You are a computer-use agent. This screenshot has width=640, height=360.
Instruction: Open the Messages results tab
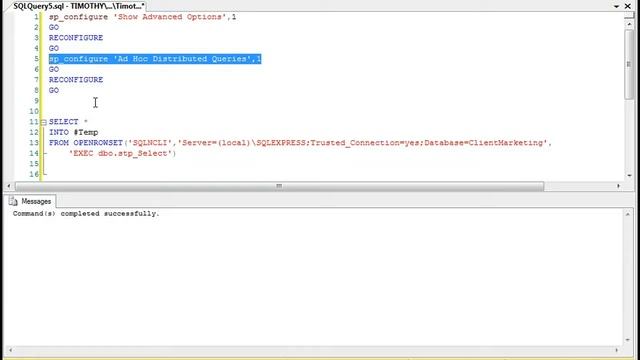(31, 201)
